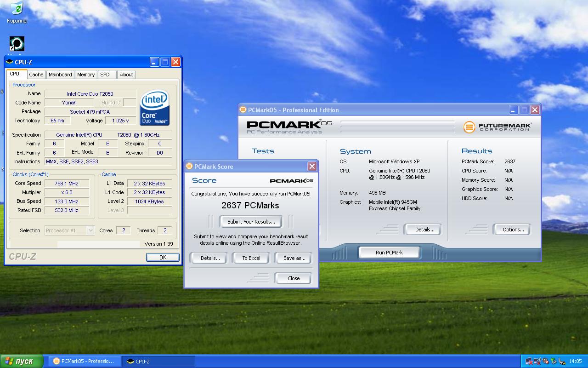Viewport: 588px width, 368px height.
Task: Click the PCMark Score value 2637 in Results
Action: click(510, 161)
